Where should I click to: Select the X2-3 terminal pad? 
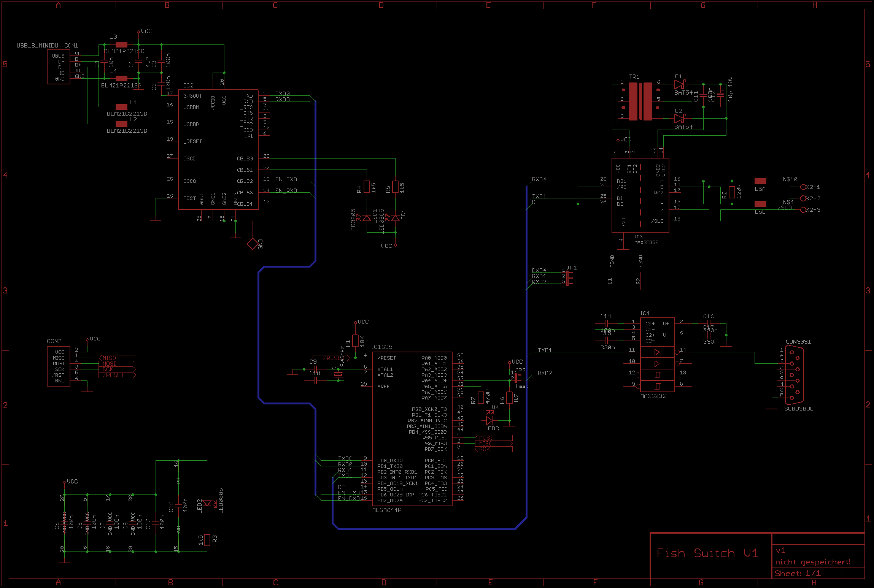803,210
